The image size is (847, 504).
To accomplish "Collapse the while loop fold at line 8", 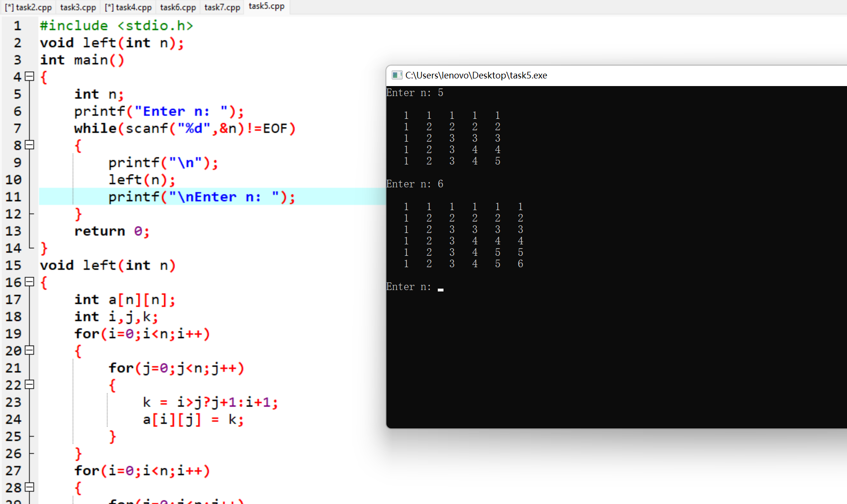I will tap(30, 145).
